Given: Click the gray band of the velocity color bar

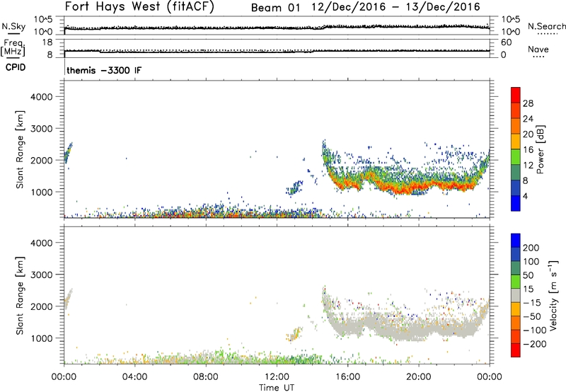Looking at the screenshot, I should click(516, 295).
